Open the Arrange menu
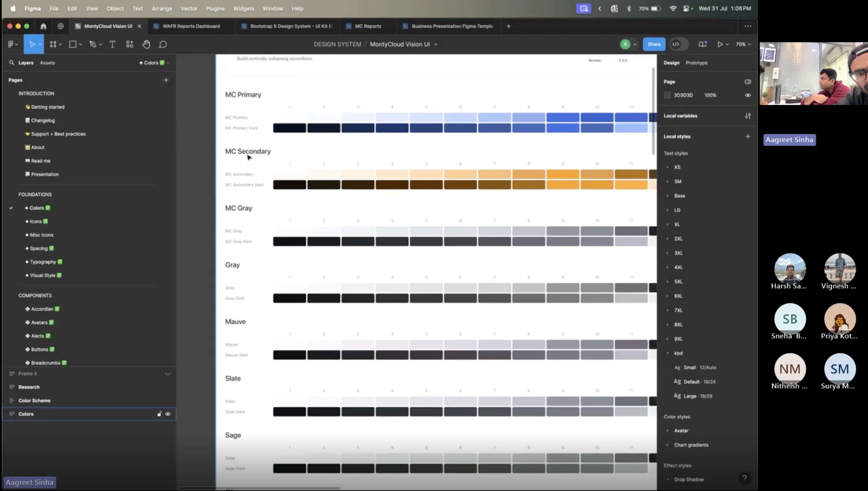This screenshot has width=868, height=491. point(162,8)
